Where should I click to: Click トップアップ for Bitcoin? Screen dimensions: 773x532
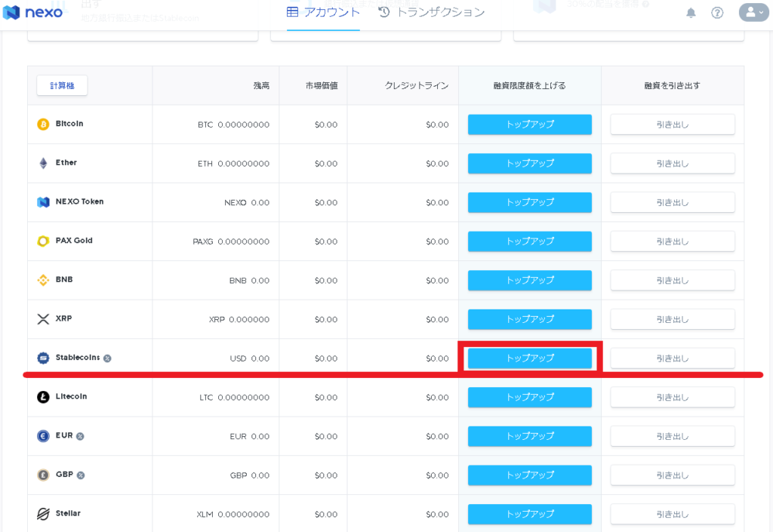530,125
